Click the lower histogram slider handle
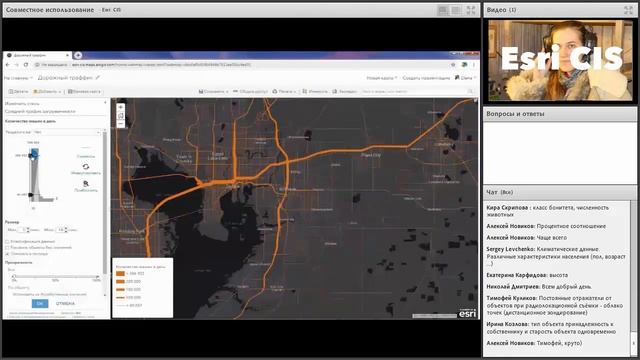 point(31,195)
